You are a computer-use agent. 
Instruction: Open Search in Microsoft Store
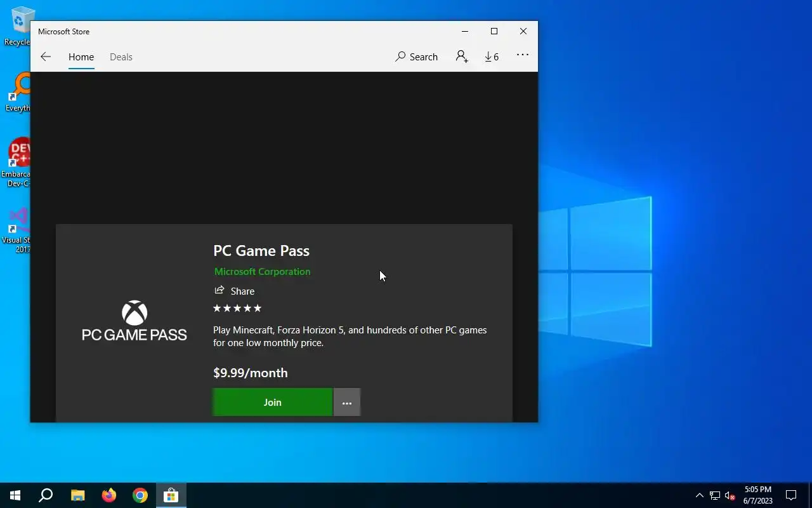tap(416, 57)
